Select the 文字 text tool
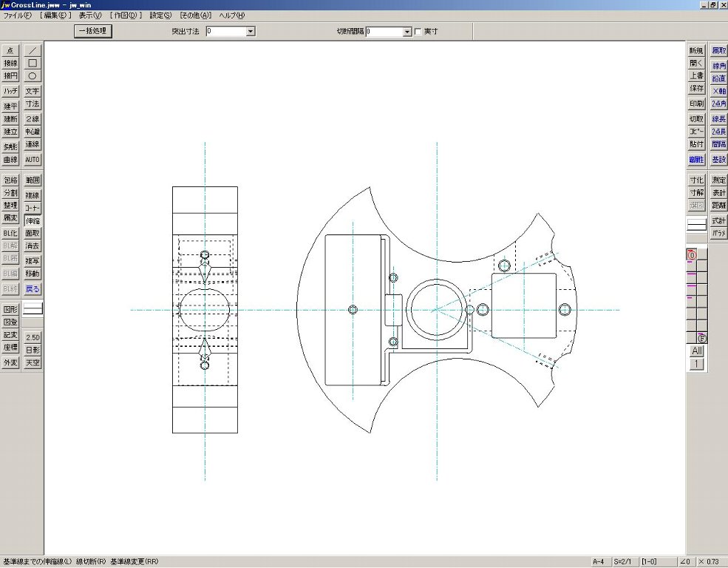Image resolution: width=728 pixels, height=568 pixels. [33, 91]
